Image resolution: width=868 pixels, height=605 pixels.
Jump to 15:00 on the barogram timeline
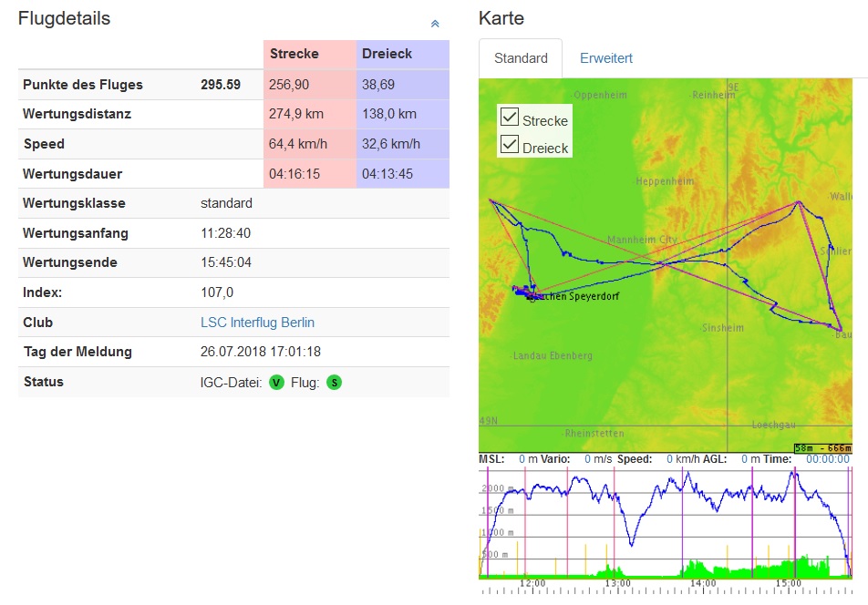[x=788, y=583]
